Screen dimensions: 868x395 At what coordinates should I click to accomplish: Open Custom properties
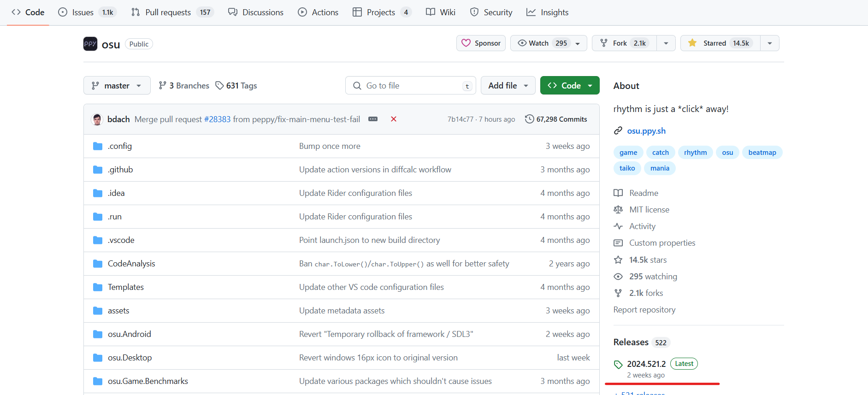[655, 243]
